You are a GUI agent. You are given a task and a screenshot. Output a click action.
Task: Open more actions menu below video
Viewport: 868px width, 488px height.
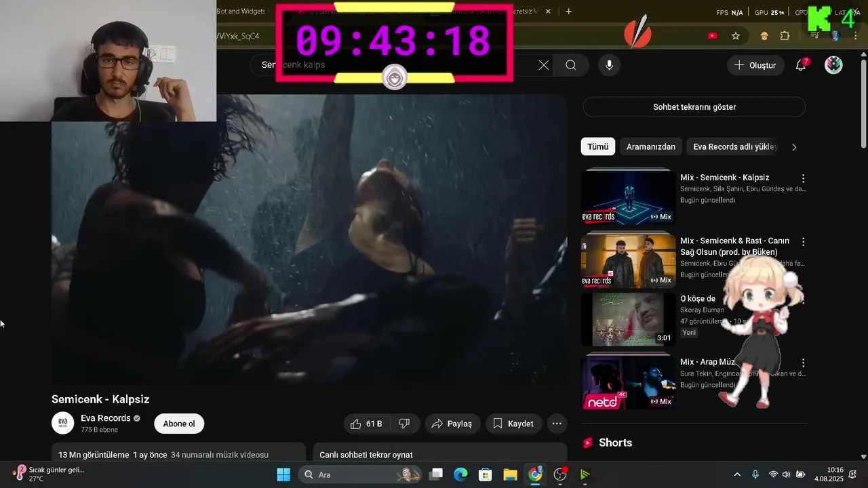pyautogui.click(x=557, y=424)
